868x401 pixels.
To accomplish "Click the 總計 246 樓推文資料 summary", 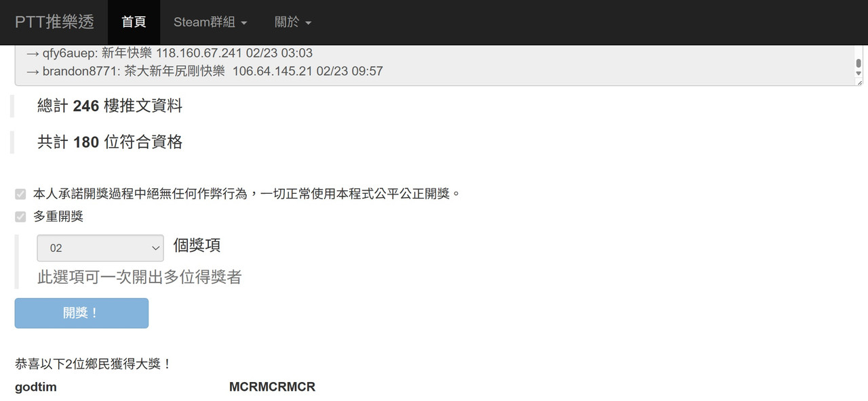I will pyautogui.click(x=110, y=106).
